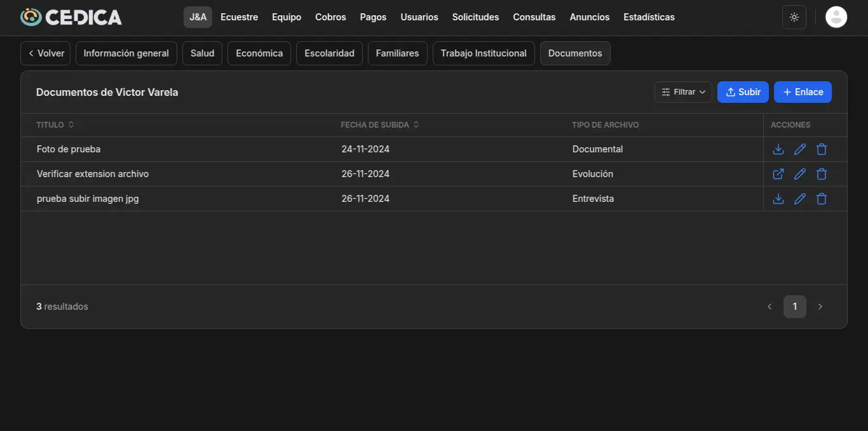Download the 'Foto de prueba' document
The width and height of the screenshot is (868, 431).
pyautogui.click(x=778, y=149)
